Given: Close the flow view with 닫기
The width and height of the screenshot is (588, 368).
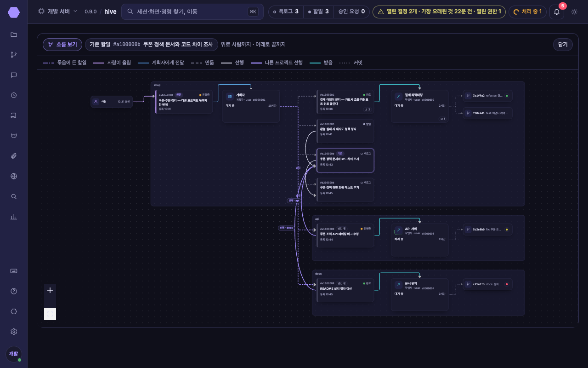Looking at the screenshot, I should 563,45.
